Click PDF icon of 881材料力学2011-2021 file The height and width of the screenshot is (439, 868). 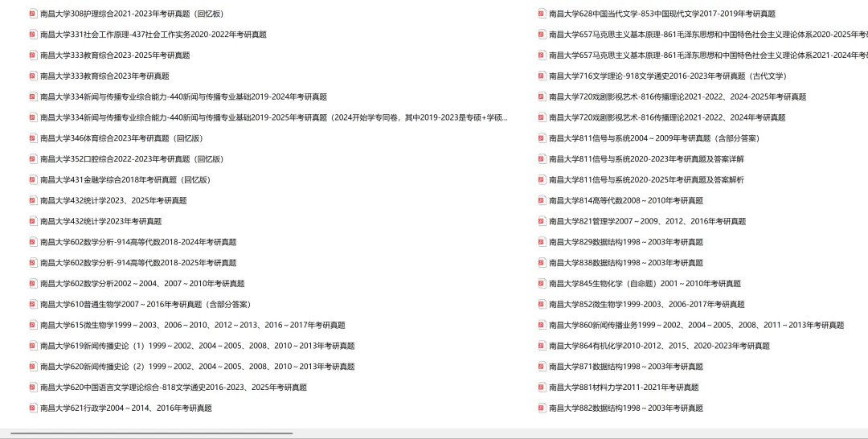tap(542, 388)
